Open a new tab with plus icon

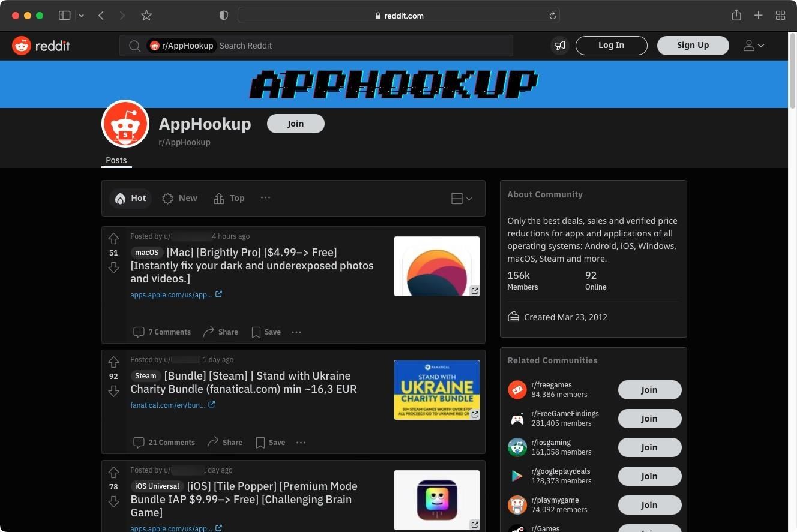point(759,16)
